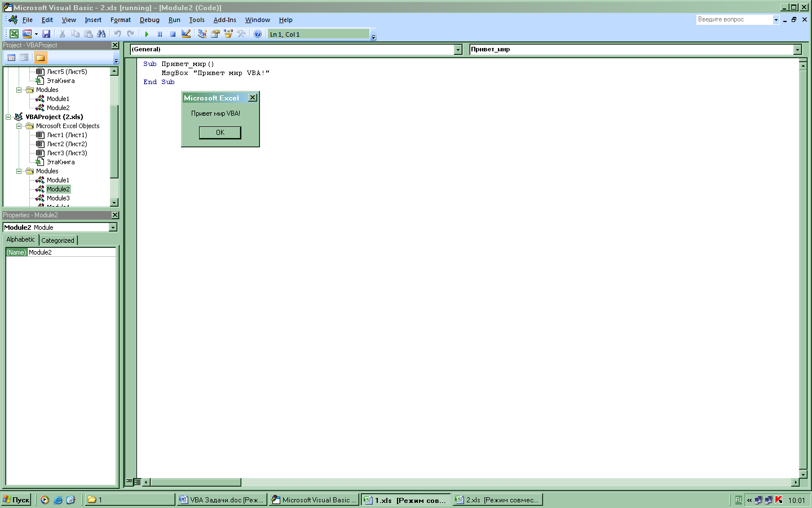Click Insert UserForm toolbar icon
This screenshot has height=508, width=812.
(x=27, y=34)
